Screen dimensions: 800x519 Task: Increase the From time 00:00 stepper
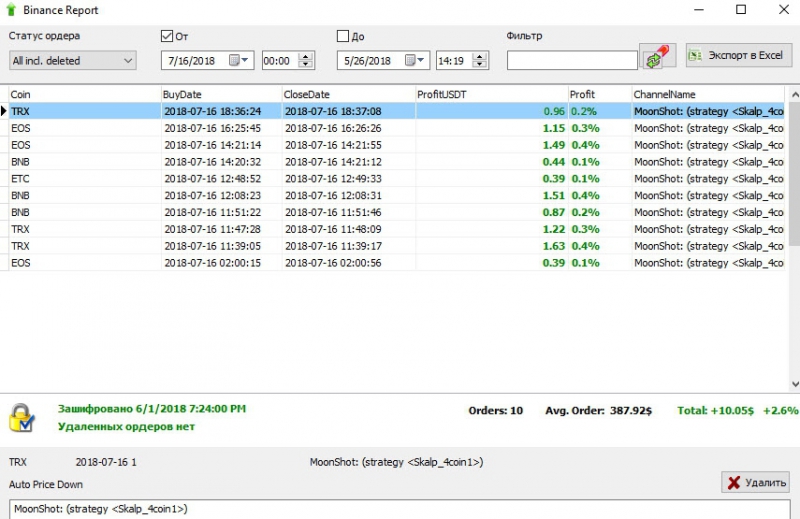[306, 57]
